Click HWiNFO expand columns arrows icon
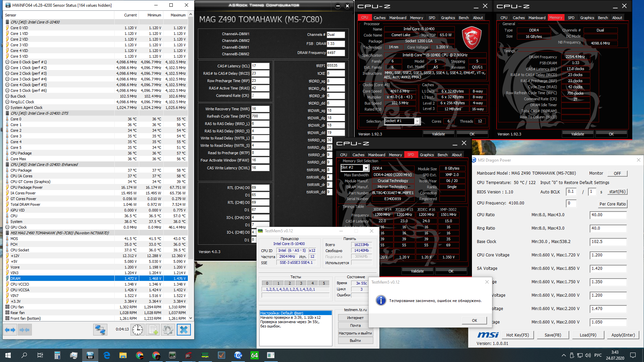The width and height of the screenshot is (644, 362). [10, 330]
